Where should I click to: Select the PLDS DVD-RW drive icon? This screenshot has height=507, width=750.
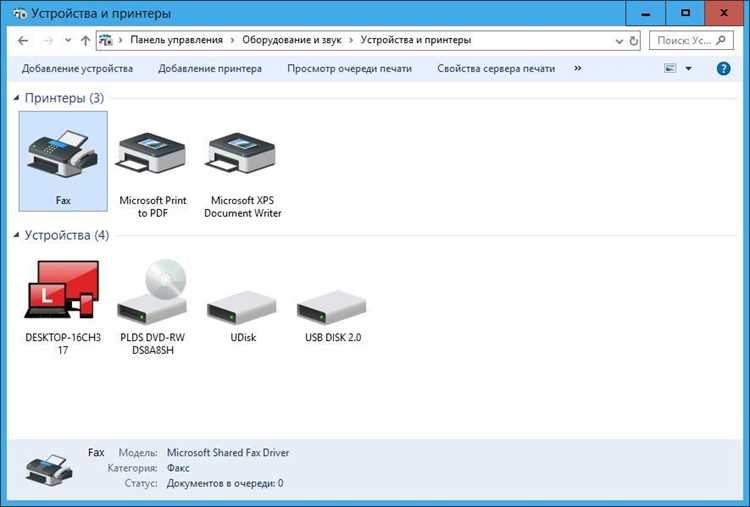[153, 292]
